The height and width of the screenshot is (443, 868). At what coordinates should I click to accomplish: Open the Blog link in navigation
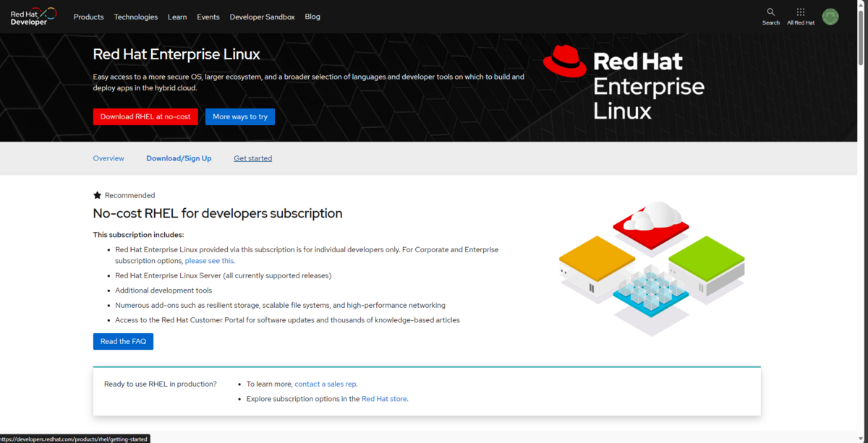coord(312,17)
